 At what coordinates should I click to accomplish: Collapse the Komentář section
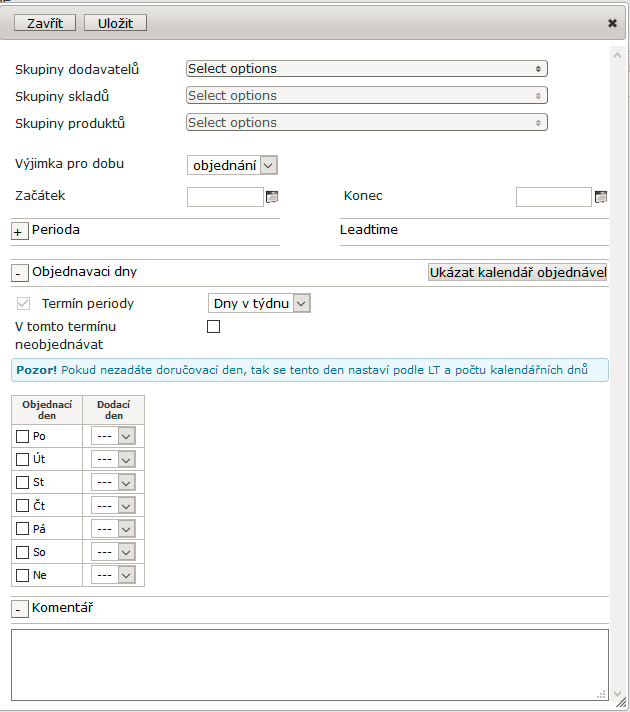coord(19,609)
